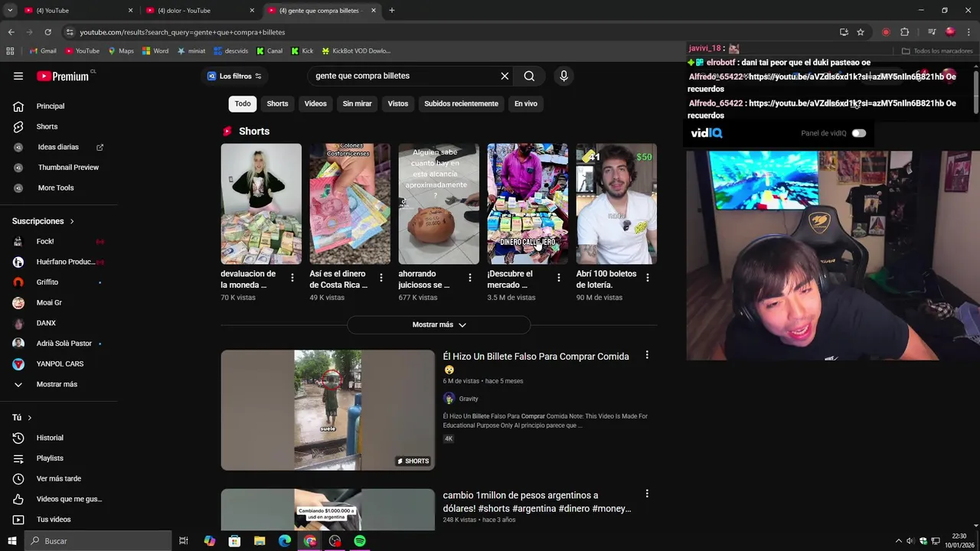980x551 pixels.
Task: Expand the Tú section
Action: [x=21, y=417]
